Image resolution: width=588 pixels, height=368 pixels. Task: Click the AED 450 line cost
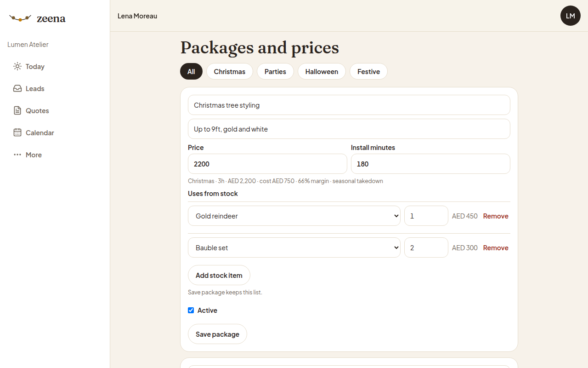click(x=465, y=216)
